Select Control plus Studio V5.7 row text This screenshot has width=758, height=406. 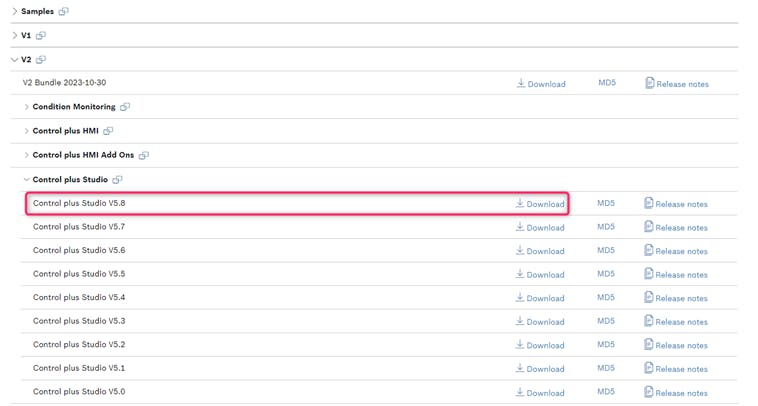coord(79,227)
